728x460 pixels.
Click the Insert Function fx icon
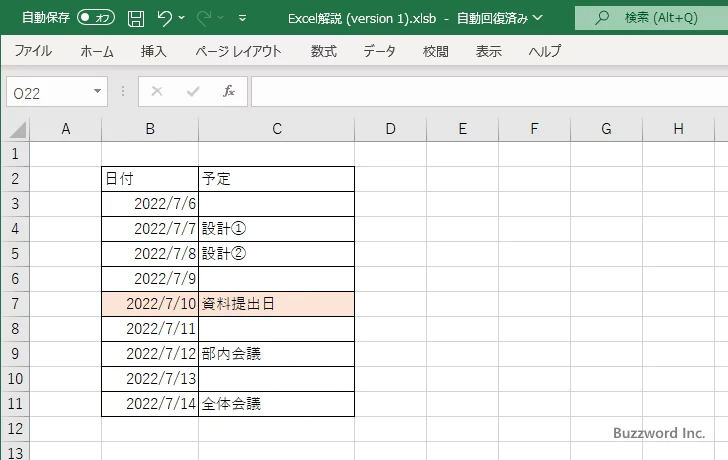[229, 91]
